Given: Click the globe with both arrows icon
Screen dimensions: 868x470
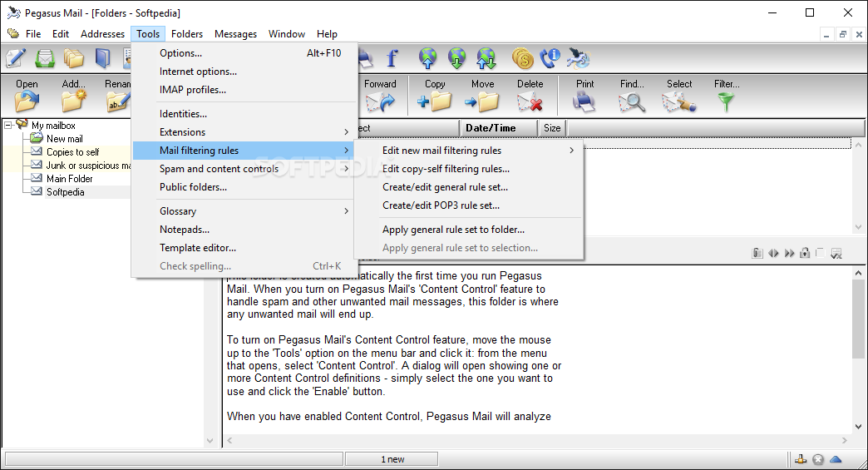Looking at the screenshot, I should point(486,58).
